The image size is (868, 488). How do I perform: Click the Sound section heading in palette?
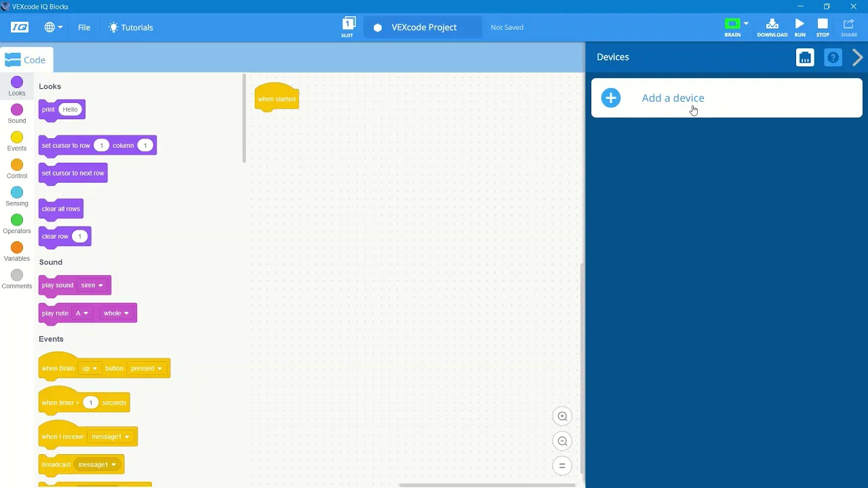pos(51,262)
